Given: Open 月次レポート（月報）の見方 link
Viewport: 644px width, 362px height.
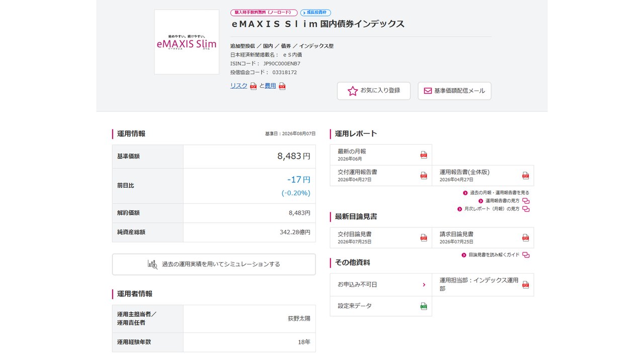Looking at the screenshot, I should 492,209.
